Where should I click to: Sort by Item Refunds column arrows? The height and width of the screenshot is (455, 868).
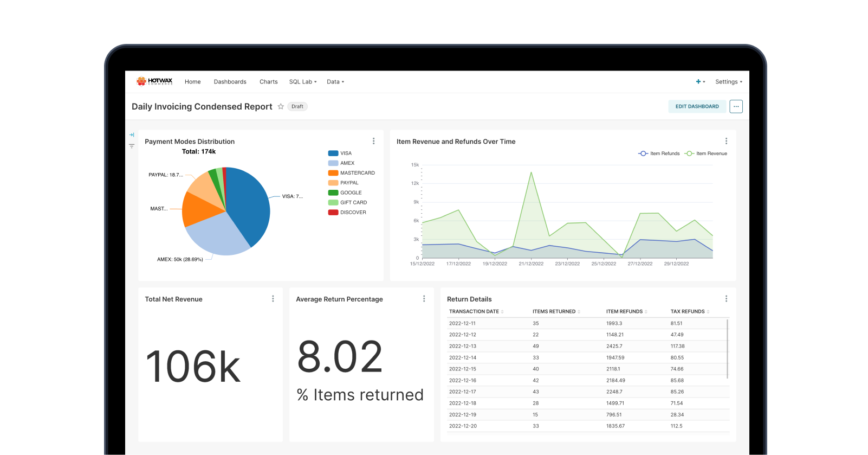pos(646,312)
